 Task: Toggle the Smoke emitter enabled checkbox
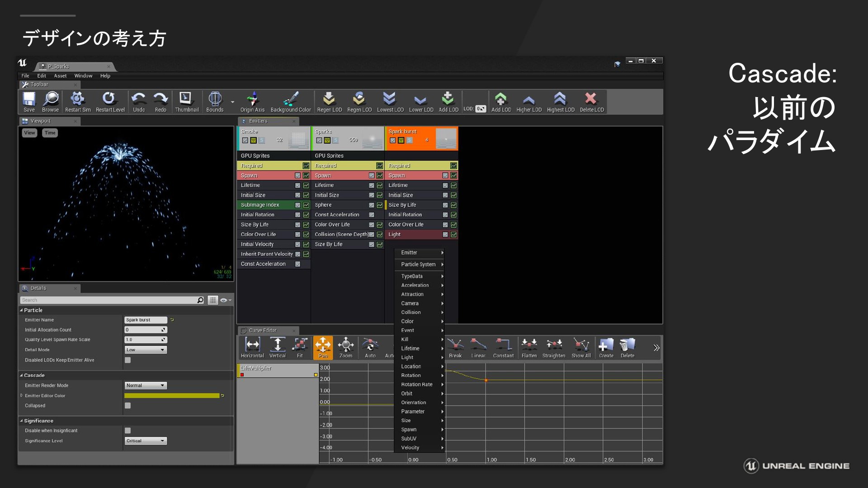coord(245,140)
